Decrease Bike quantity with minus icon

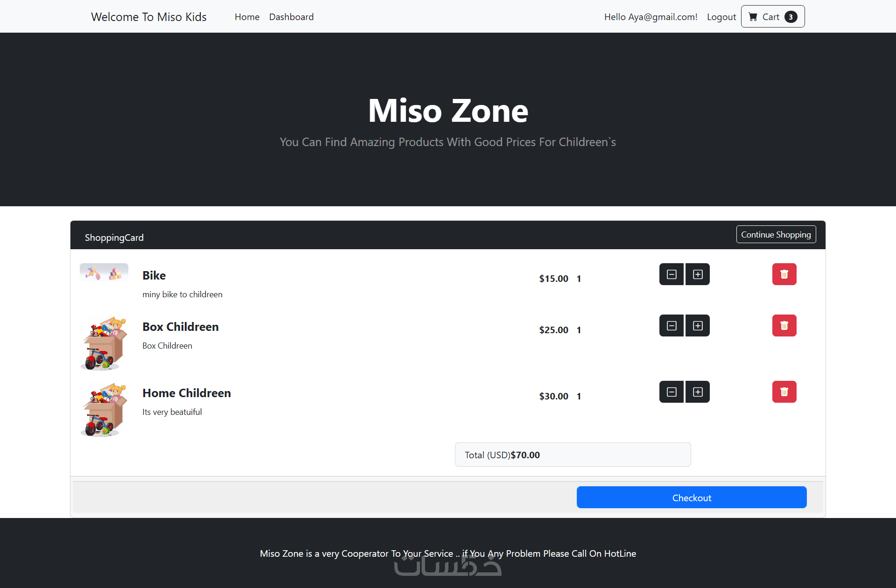pyautogui.click(x=672, y=274)
